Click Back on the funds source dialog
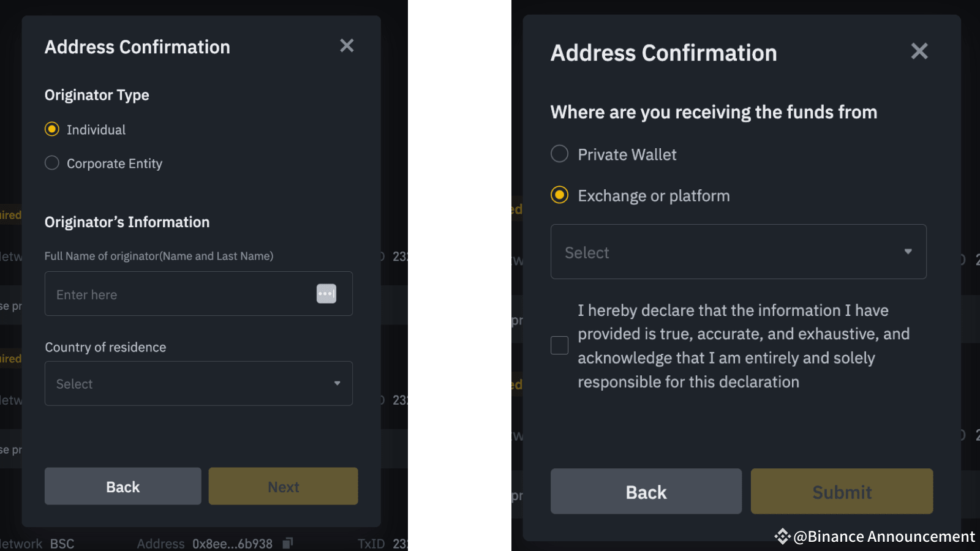Image resolution: width=980 pixels, height=551 pixels. tap(646, 491)
